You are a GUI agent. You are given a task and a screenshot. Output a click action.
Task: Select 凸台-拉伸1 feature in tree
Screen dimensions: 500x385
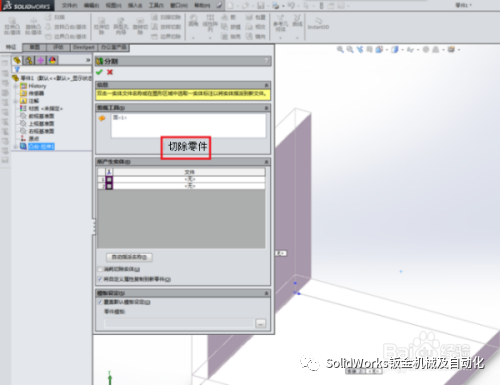[41, 146]
